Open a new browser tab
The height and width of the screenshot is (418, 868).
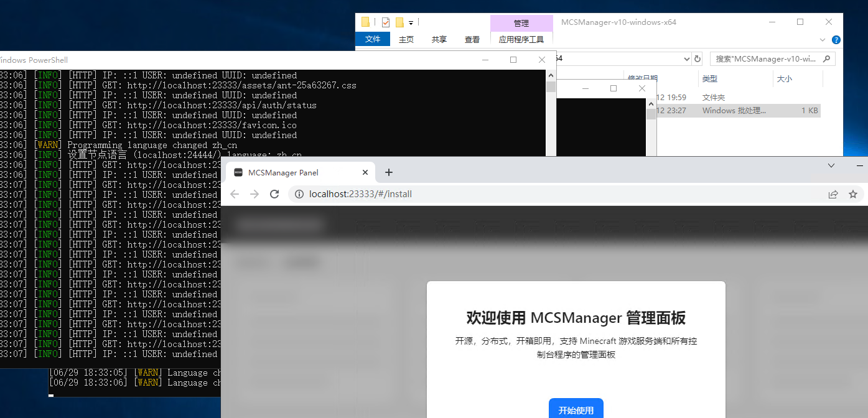point(389,172)
